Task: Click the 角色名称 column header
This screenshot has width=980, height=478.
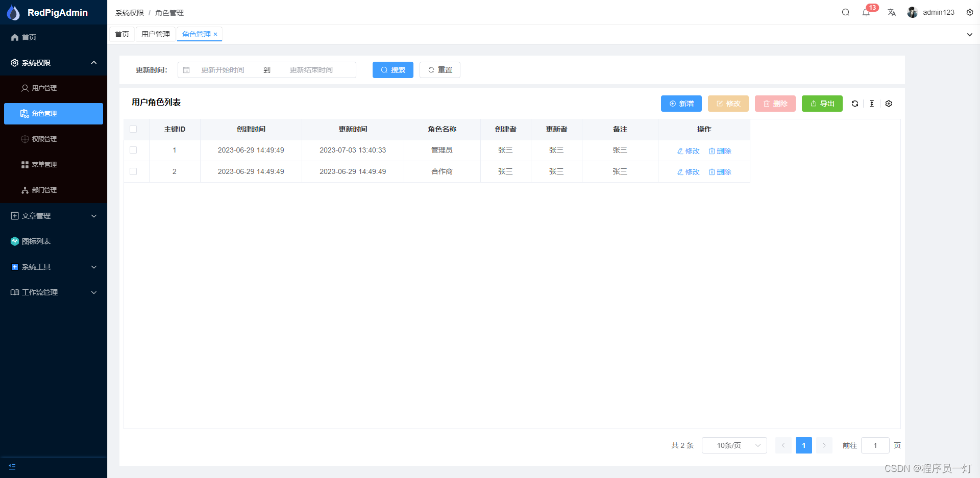Action: 442,129
